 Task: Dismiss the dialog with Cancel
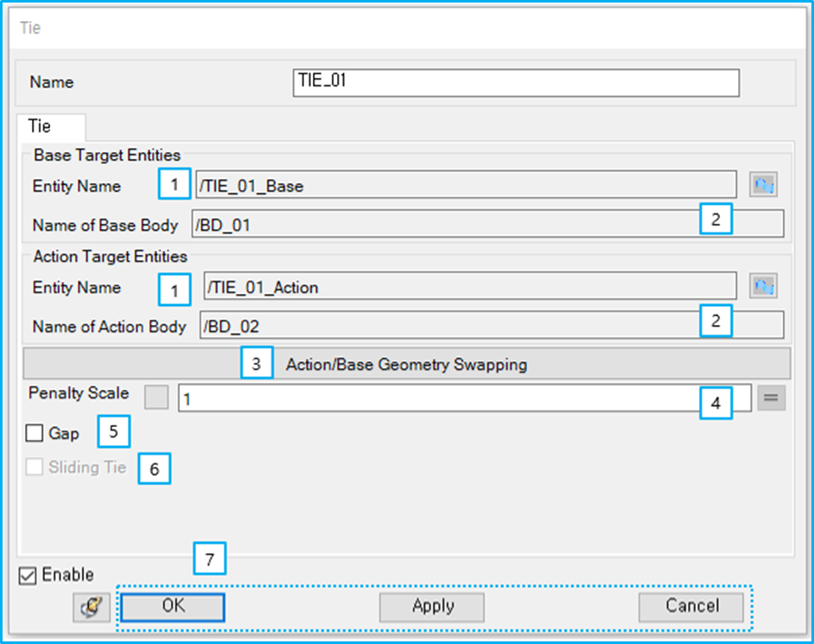point(690,607)
